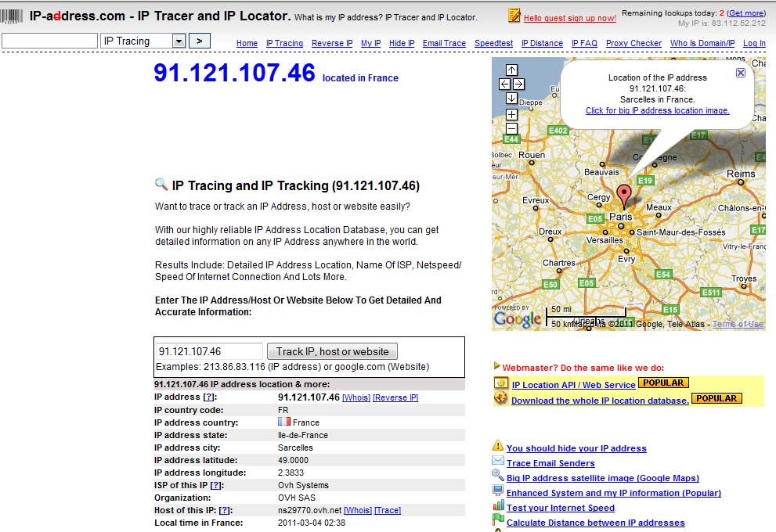
Task: Click the red location marker near Paris
Action: pyautogui.click(x=623, y=194)
